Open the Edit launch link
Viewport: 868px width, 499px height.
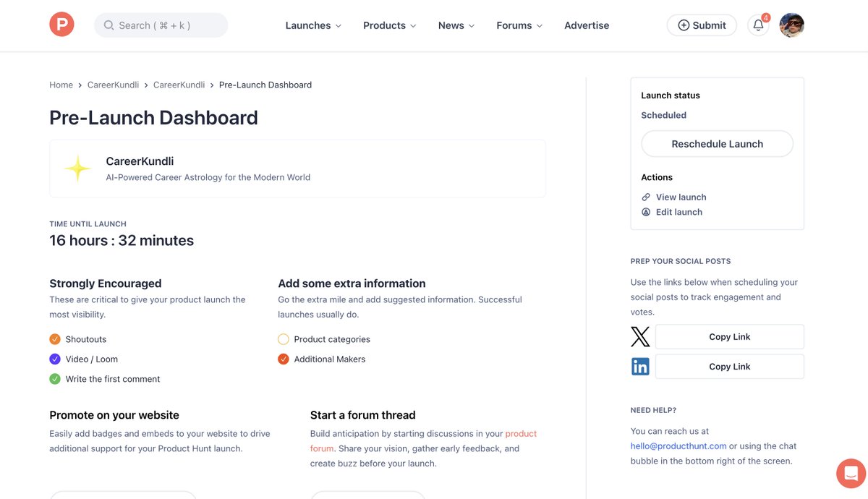(x=678, y=212)
